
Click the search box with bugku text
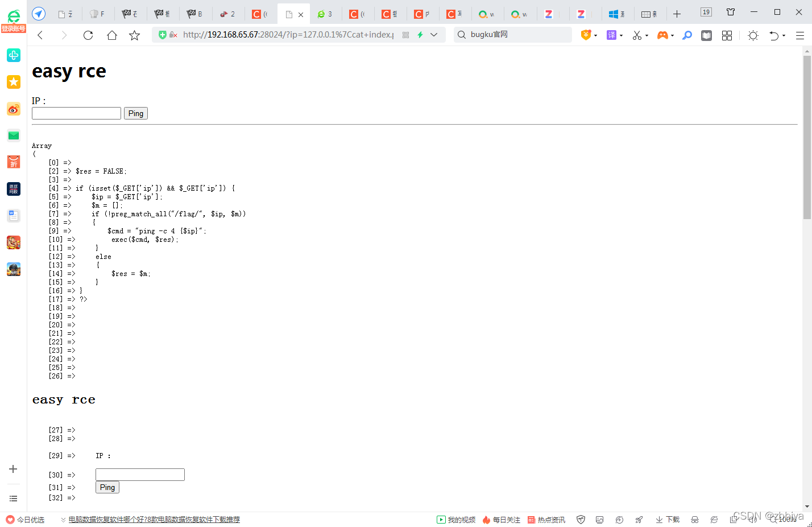pos(513,35)
